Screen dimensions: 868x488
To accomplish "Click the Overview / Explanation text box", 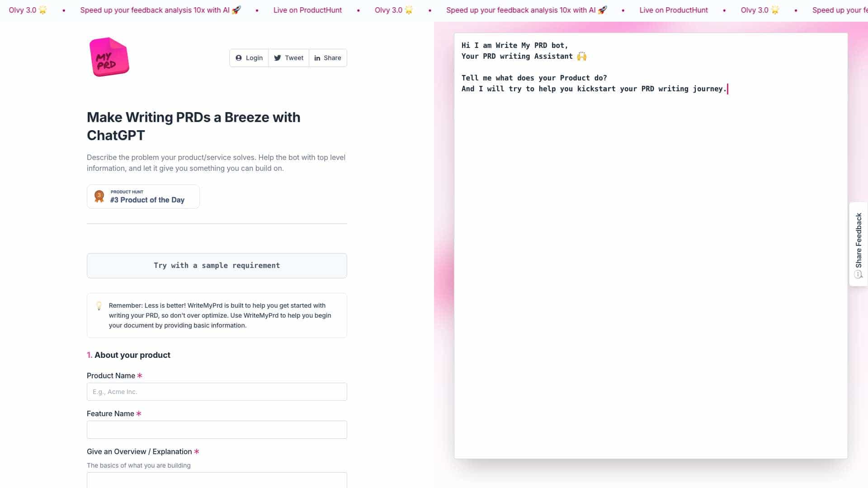I will [217, 480].
